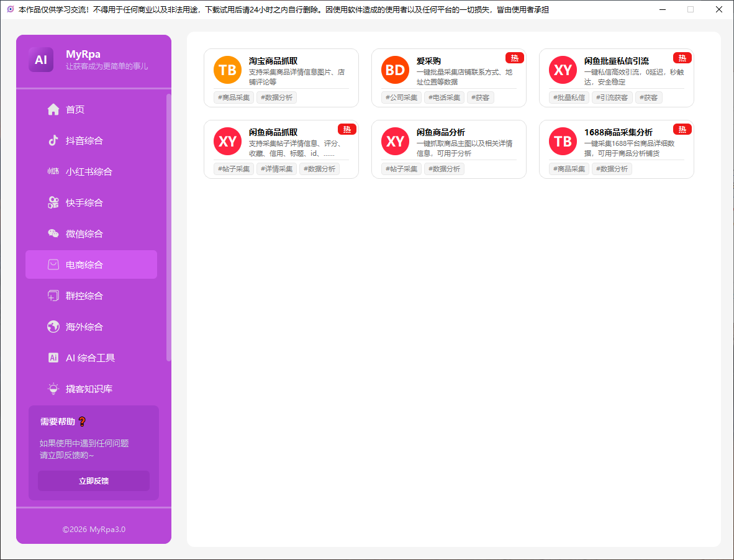This screenshot has height=560, width=734.
Task: Click the XY avatar of 闲鱼批量私信引流
Action: click(x=563, y=70)
